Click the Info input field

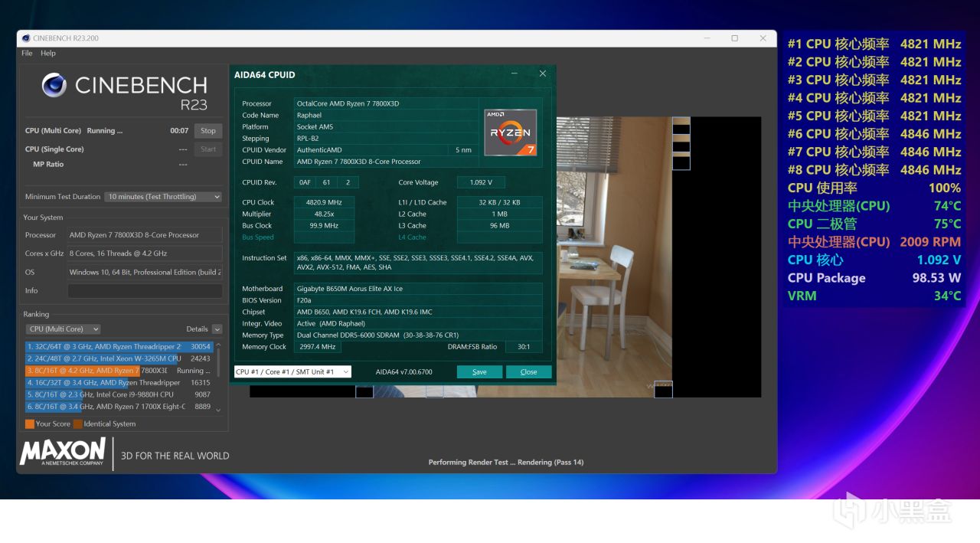pyautogui.click(x=145, y=290)
